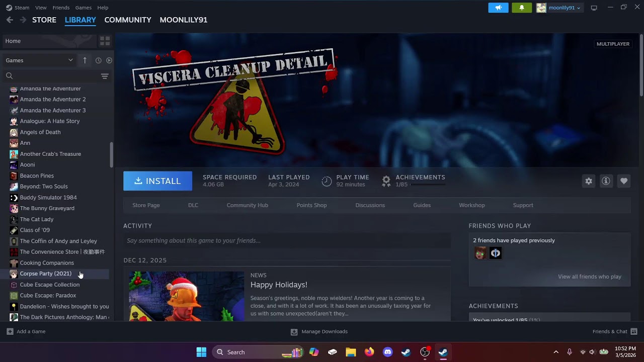
Task: Click the Add a Game plus icon
Action: point(10,331)
